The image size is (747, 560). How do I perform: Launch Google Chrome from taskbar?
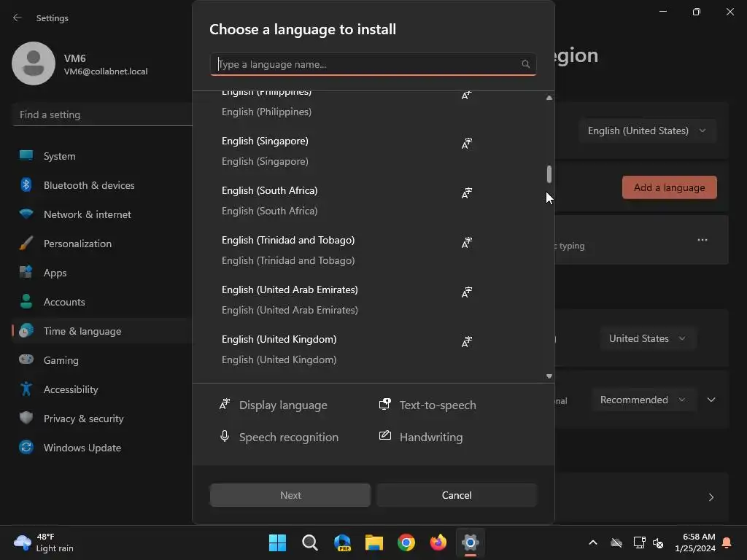406,542
